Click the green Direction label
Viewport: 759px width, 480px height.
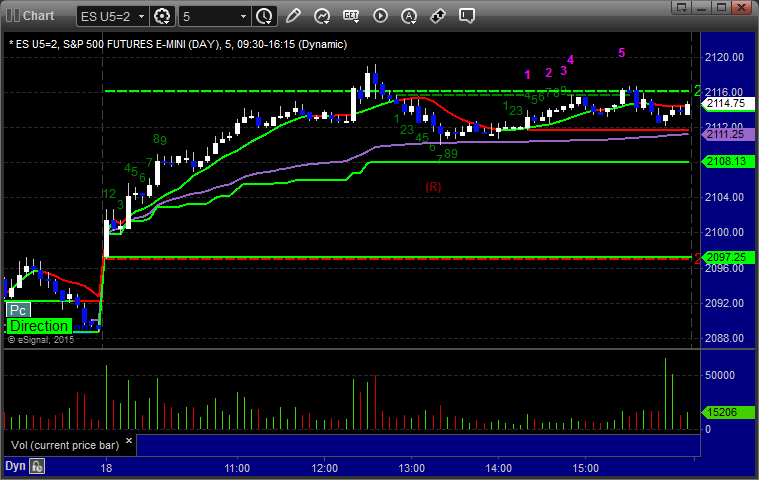39,326
